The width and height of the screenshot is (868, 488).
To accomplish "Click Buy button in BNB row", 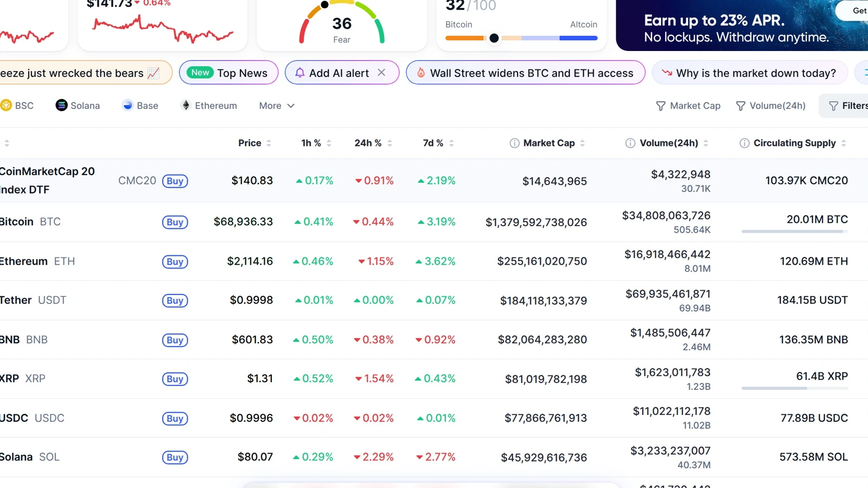I will click(x=175, y=340).
